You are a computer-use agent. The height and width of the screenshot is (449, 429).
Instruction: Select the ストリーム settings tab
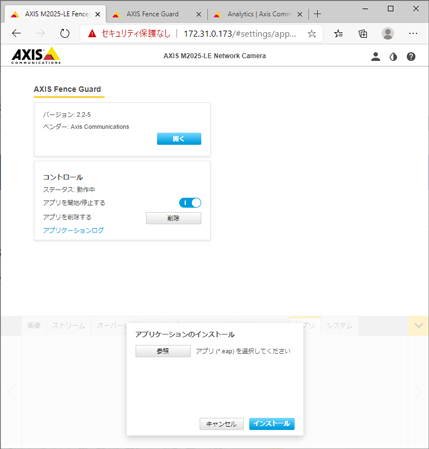[x=69, y=326]
